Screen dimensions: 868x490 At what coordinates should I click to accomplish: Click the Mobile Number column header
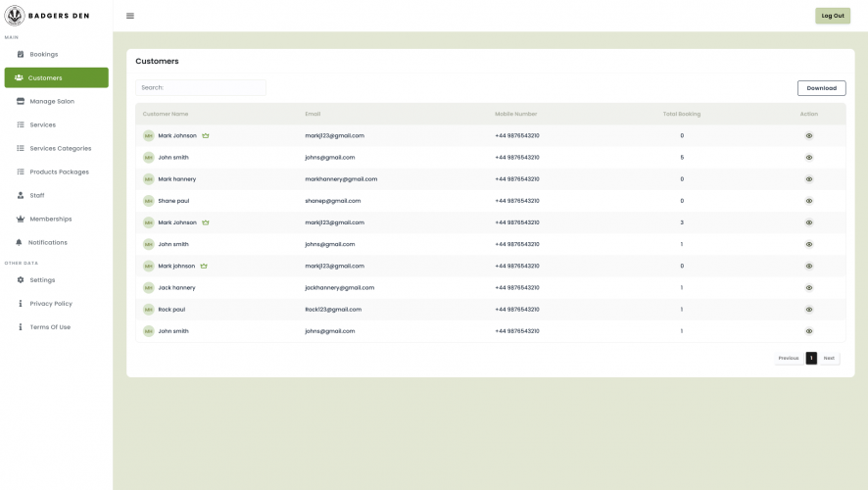[x=516, y=114]
